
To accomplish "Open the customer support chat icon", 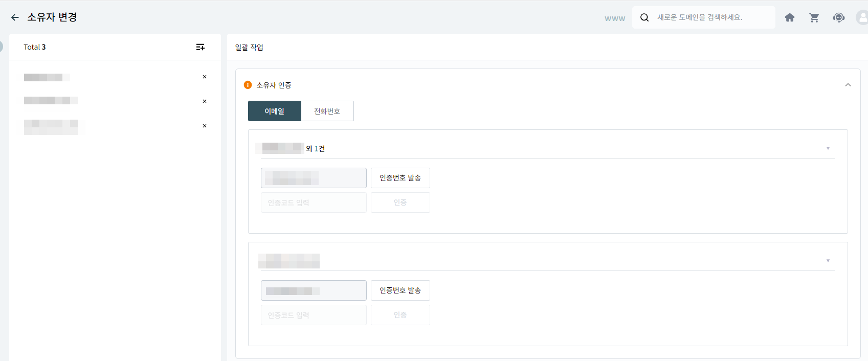I will pyautogui.click(x=839, y=17).
